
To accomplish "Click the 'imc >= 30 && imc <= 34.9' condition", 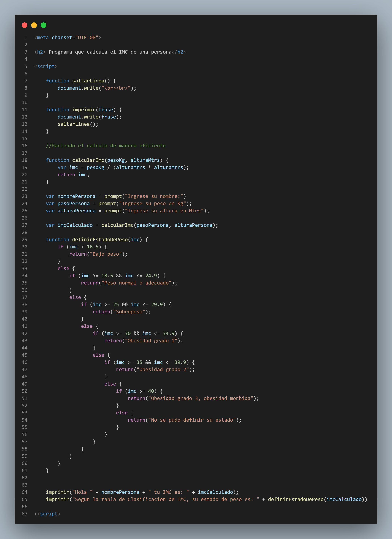I will pos(139,334).
